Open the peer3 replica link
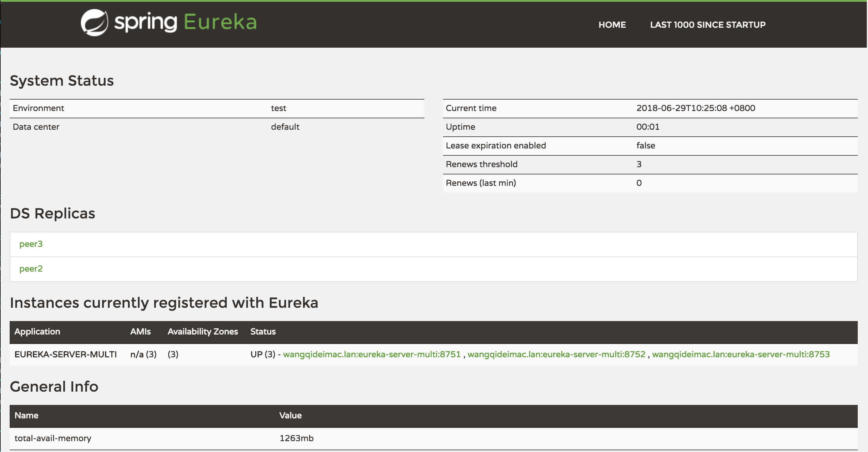 (31, 244)
